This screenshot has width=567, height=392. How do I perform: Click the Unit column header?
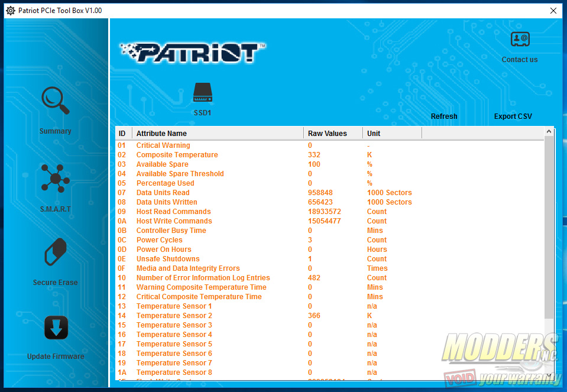coord(374,134)
